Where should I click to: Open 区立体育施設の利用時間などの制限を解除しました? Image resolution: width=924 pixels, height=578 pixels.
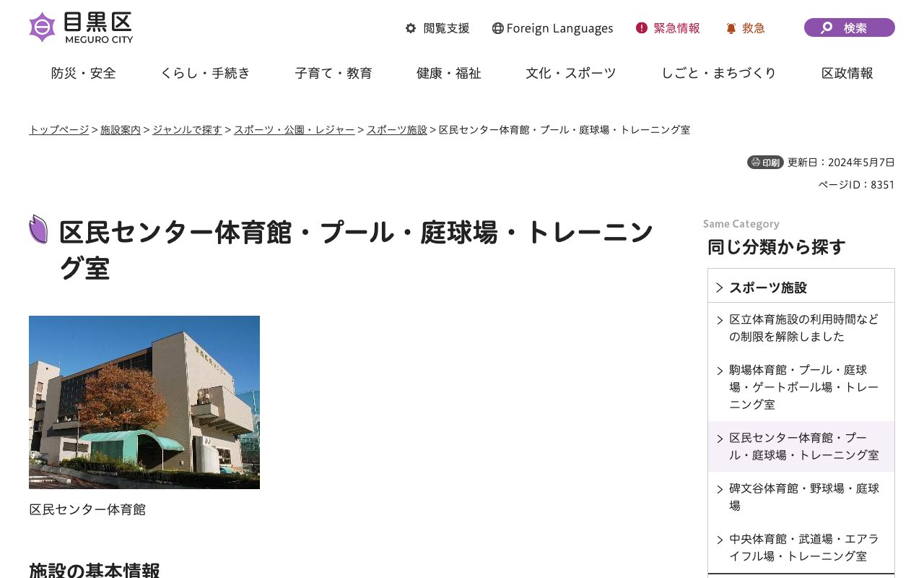pyautogui.click(x=804, y=328)
